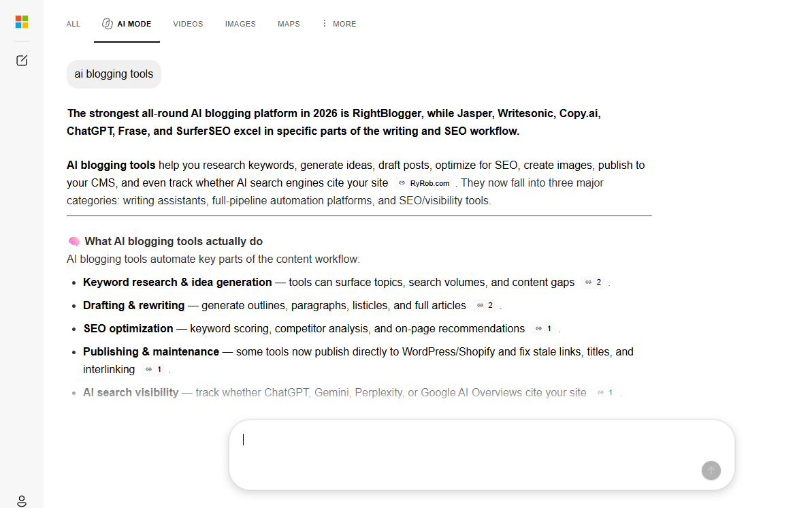812x508 pixels.
Task: Open citation badge after AI search visibility bullet
Action: pos(605,392)
